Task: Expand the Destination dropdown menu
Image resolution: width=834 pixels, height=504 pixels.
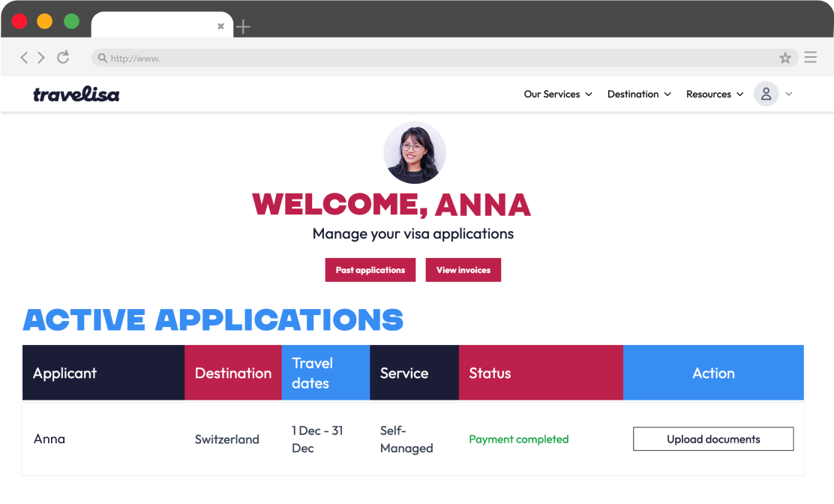Action: click(x=639, y=94)
